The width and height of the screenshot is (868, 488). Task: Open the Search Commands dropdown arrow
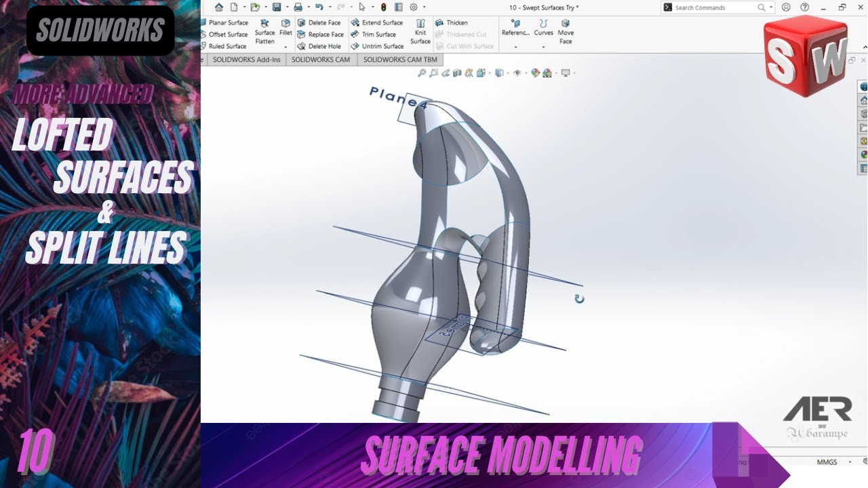tap(771, 7)
